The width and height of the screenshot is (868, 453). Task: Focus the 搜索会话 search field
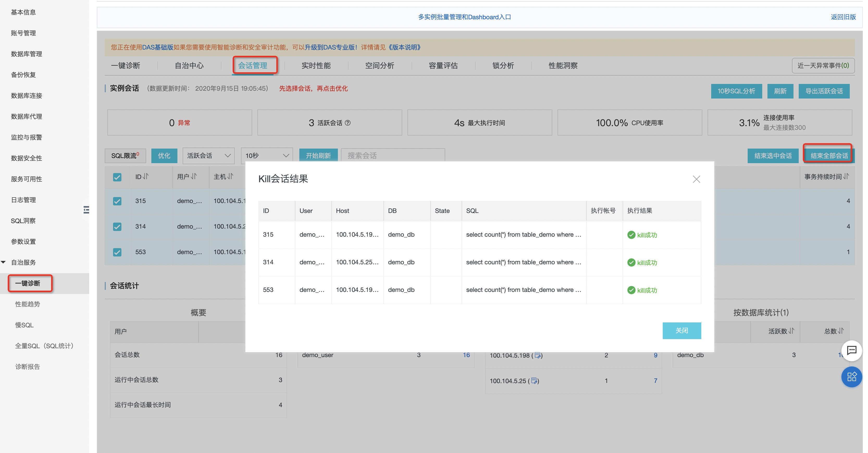click(x=393, y=155)
